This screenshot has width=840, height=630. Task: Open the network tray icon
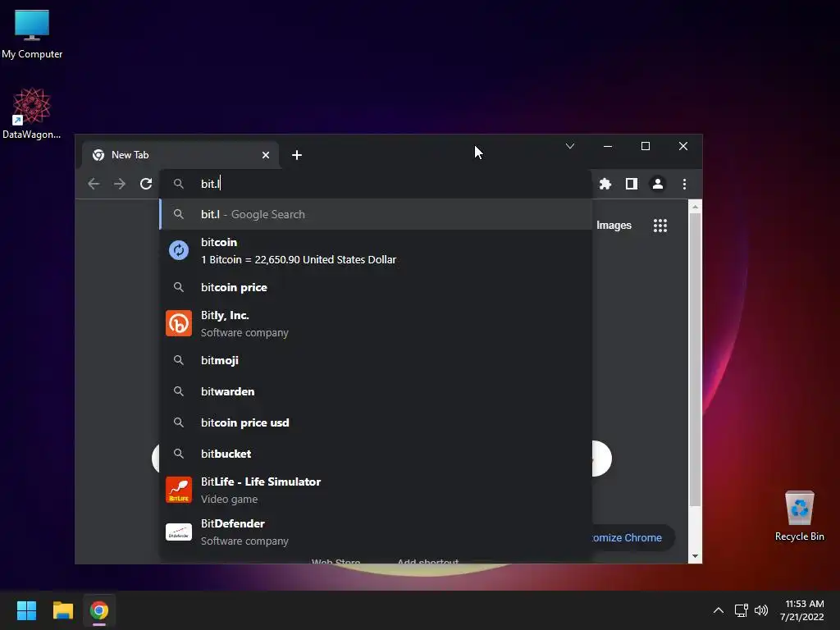[742, 610]
